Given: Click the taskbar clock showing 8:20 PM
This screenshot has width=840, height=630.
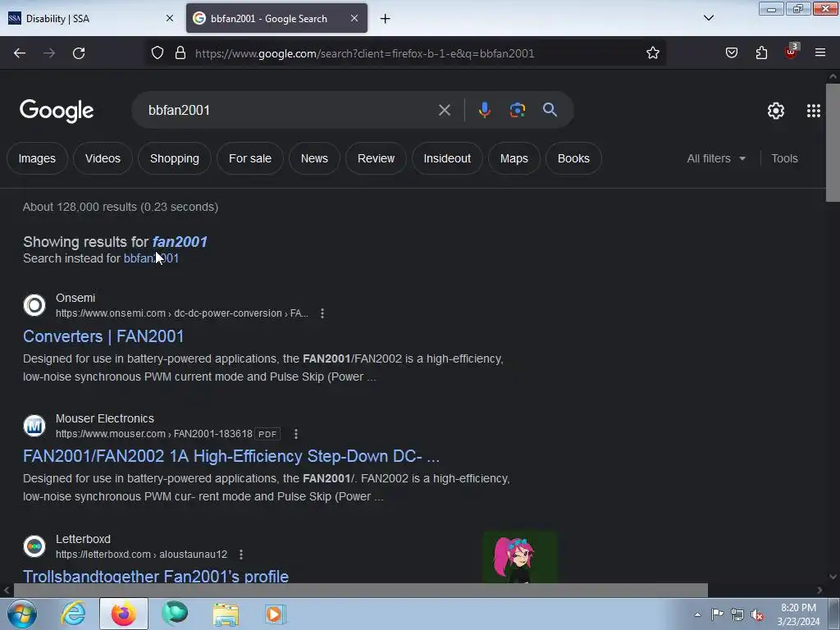Looking at the screenshot, I should [798, 614].
